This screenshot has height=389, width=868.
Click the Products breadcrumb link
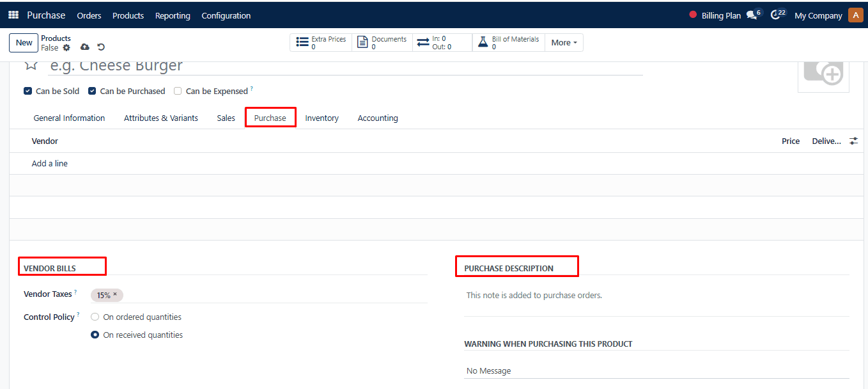click(56, 38)
